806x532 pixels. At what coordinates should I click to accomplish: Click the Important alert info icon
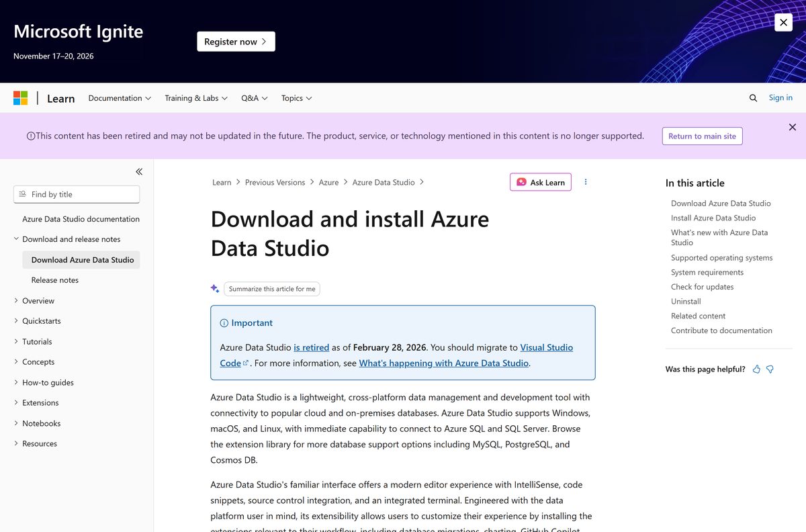pos(224,323)
